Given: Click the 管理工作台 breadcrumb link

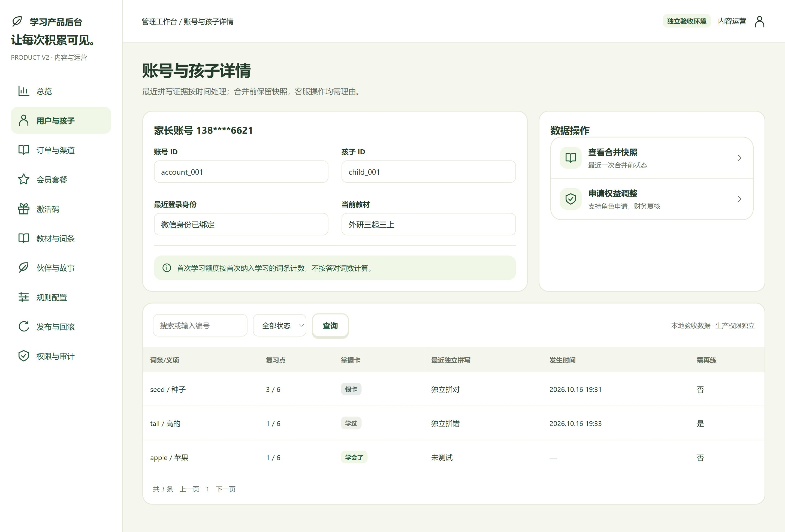Looking at the screenshot, I should [159, 22].
